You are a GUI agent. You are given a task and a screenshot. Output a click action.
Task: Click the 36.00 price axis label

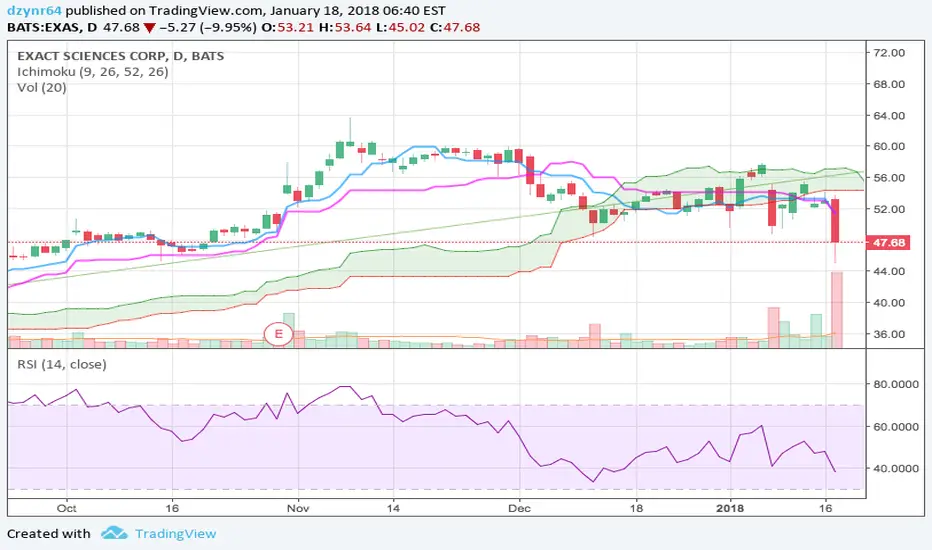coord(889,334)
